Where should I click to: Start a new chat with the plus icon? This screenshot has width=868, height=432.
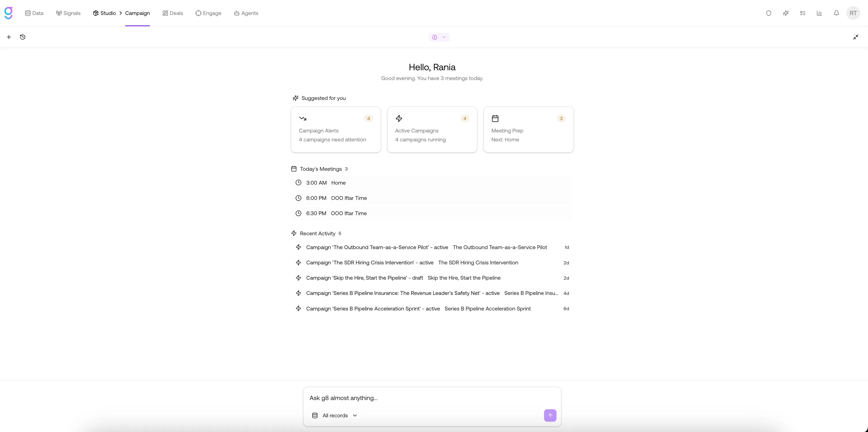point(9,37)
